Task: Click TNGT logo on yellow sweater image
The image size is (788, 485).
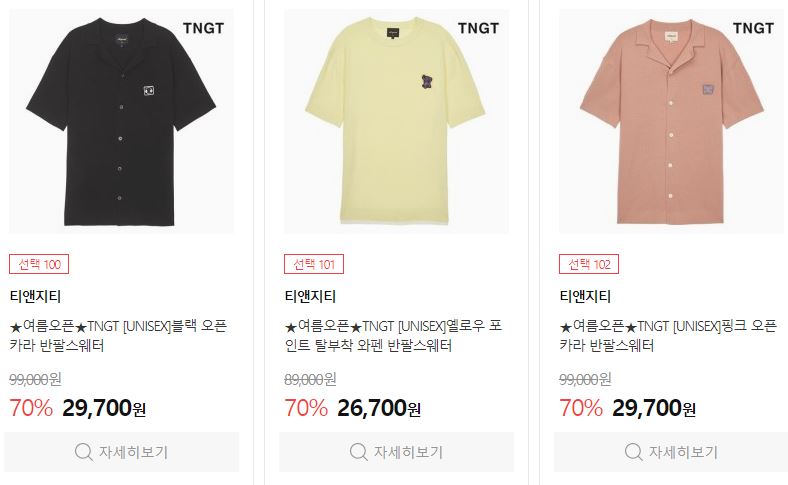Action: tap(478, 28)
